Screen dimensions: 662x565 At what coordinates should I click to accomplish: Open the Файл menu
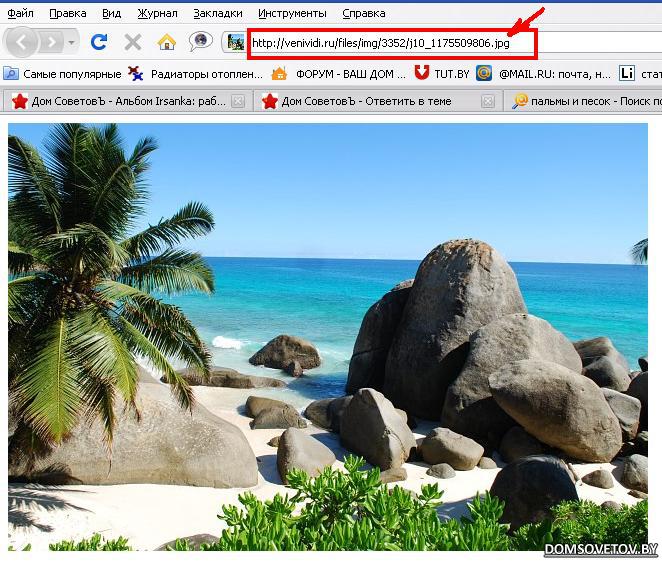pyautogui.click(x=20, y=13)
